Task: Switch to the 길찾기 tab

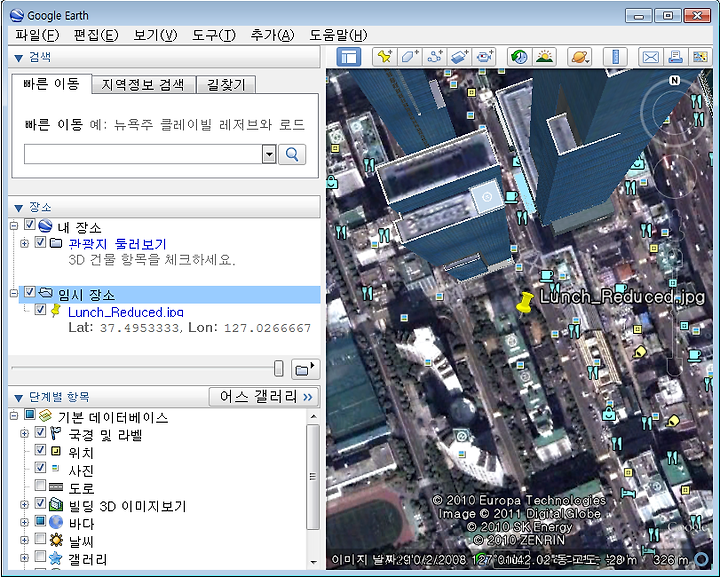Action: (x=226, y=84)
